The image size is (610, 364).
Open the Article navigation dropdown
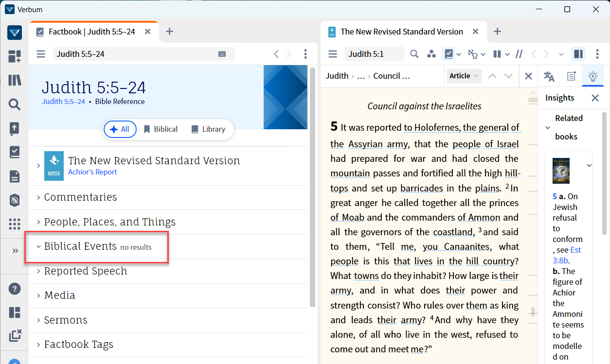click(x=464, y=76)
